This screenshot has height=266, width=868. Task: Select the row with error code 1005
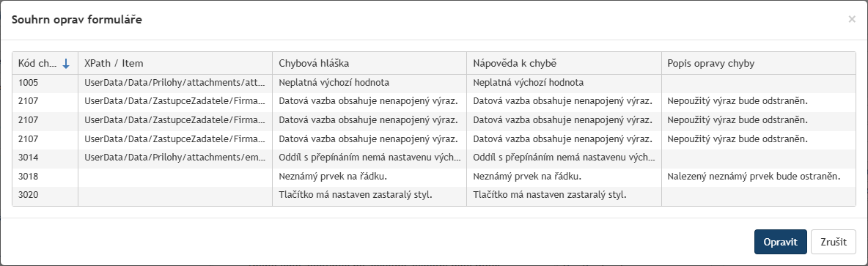[434, 83]
